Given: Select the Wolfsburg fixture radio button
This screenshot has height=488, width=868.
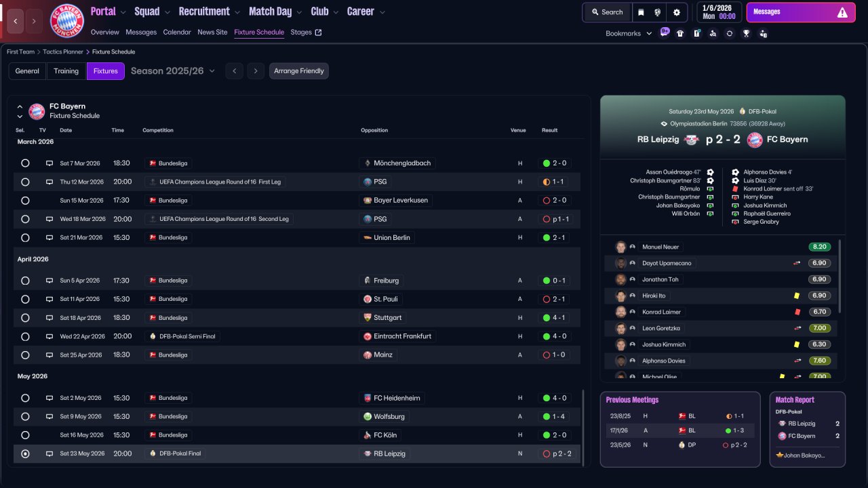Looking at the screenshot, I should coord(25,417).
